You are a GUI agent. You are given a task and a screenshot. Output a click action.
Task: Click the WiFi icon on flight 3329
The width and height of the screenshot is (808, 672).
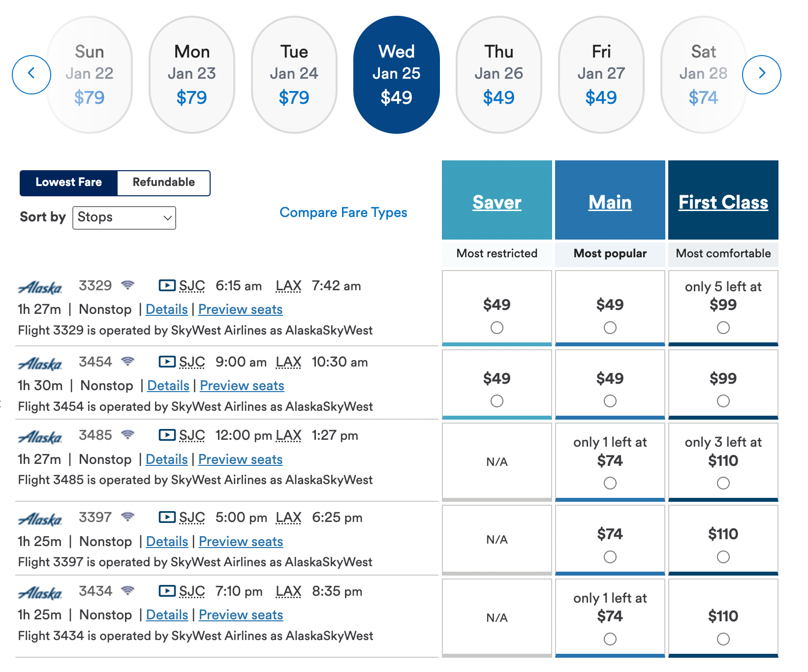[x=128, y=284]
